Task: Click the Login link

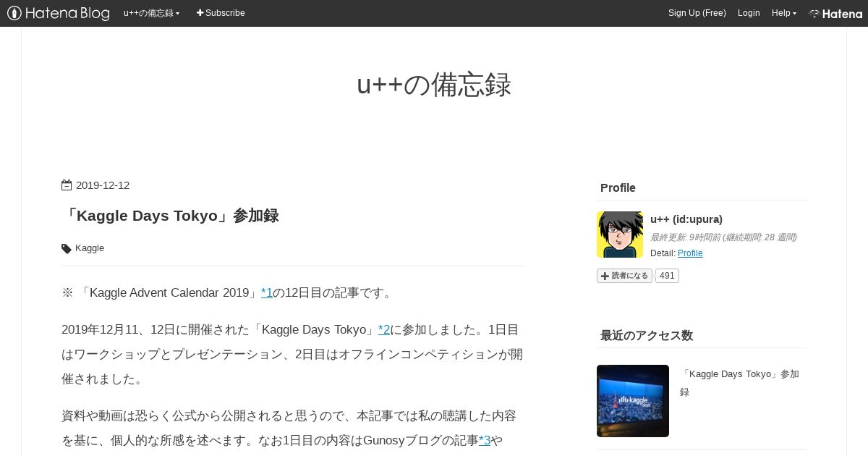Action: point(749,13)
